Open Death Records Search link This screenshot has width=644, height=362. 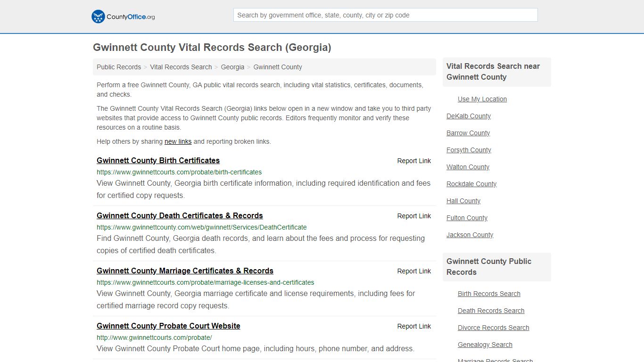pos(491,311)
